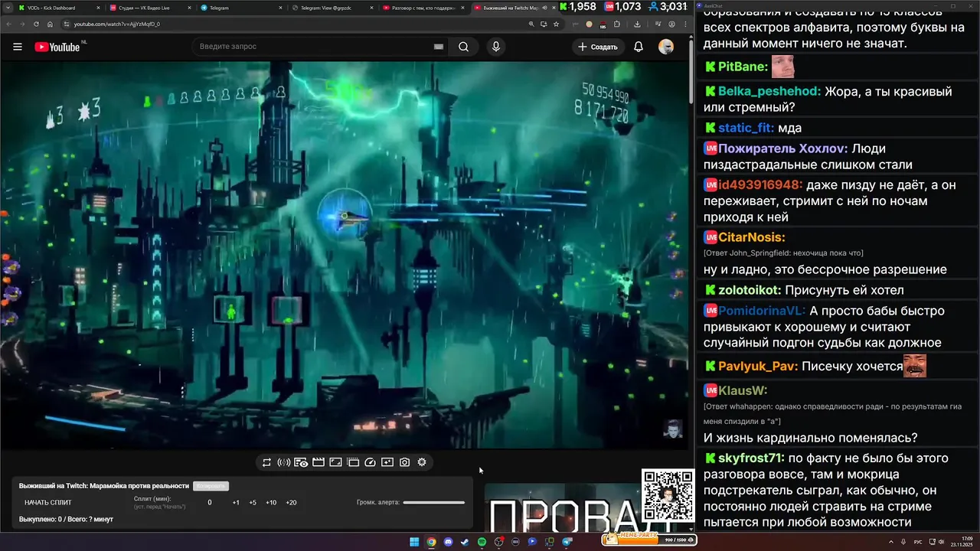This screenshot has height=551, width=980.
Task: Open the Windows Start button
Action: 414,542
